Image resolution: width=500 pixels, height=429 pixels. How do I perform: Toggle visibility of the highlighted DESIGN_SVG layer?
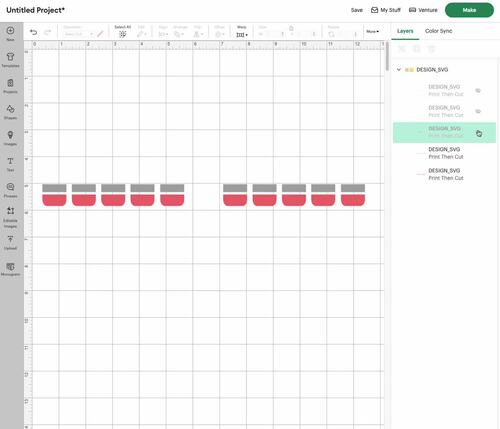pos(479,133)
